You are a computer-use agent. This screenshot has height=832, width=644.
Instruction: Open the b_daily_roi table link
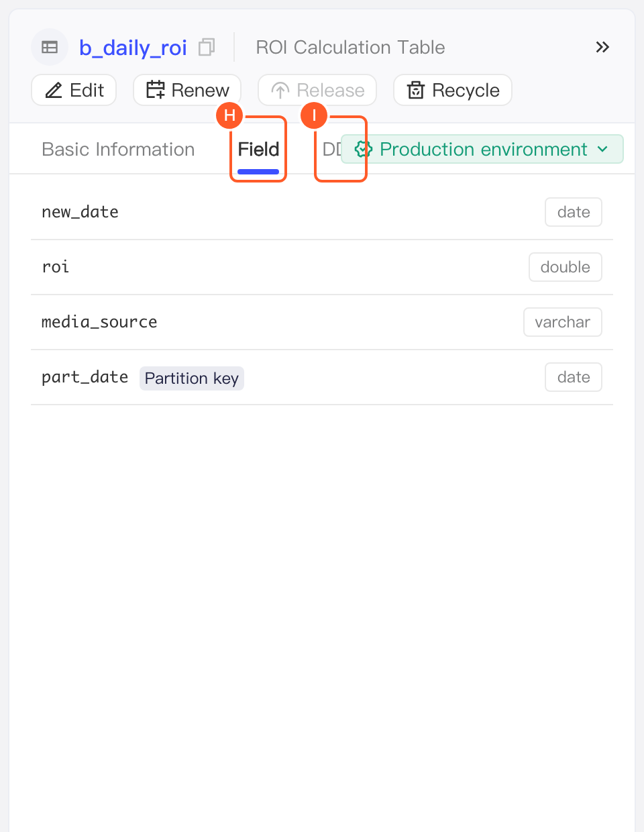point(133,47)
